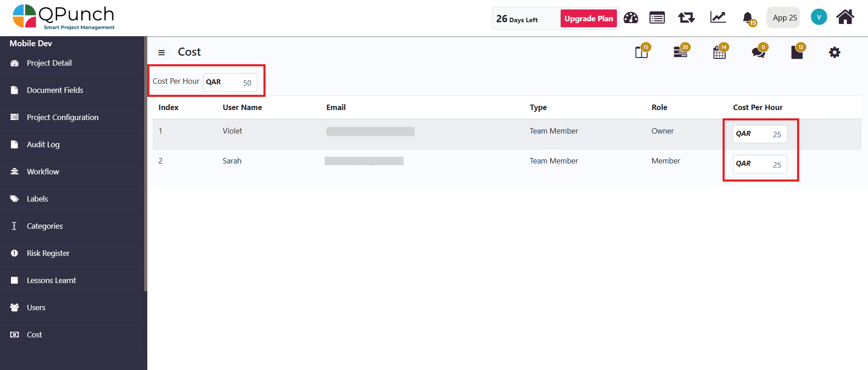Edit Sarah's Cost Per Hour field
Screen dimensions: 868x370
pos(760,164)
